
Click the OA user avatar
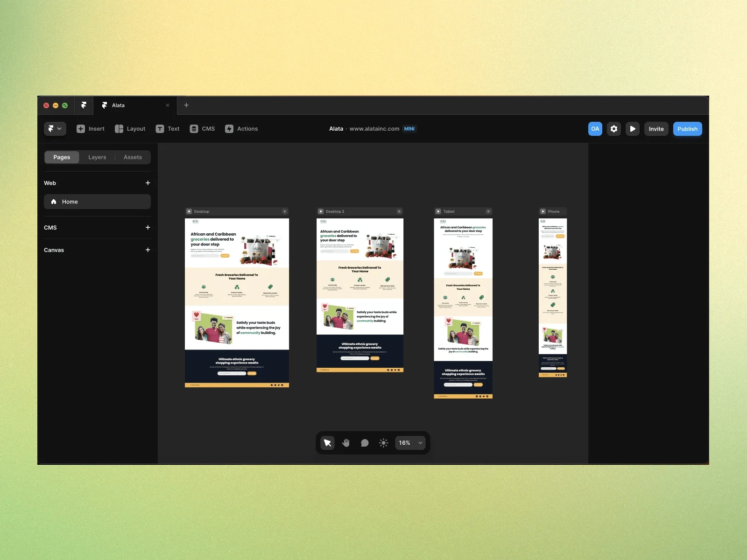[x=595, y=129]
